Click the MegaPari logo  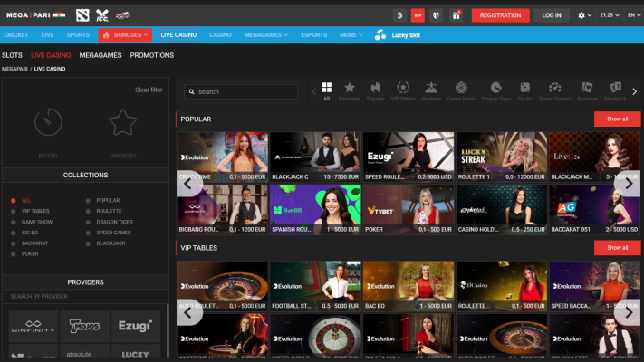pos(35,15)
